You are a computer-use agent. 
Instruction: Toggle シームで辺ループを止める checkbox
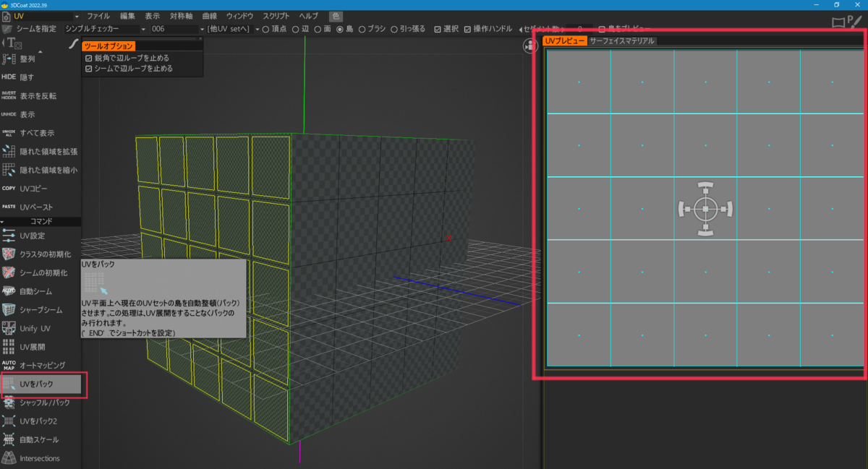coord(89,69)
